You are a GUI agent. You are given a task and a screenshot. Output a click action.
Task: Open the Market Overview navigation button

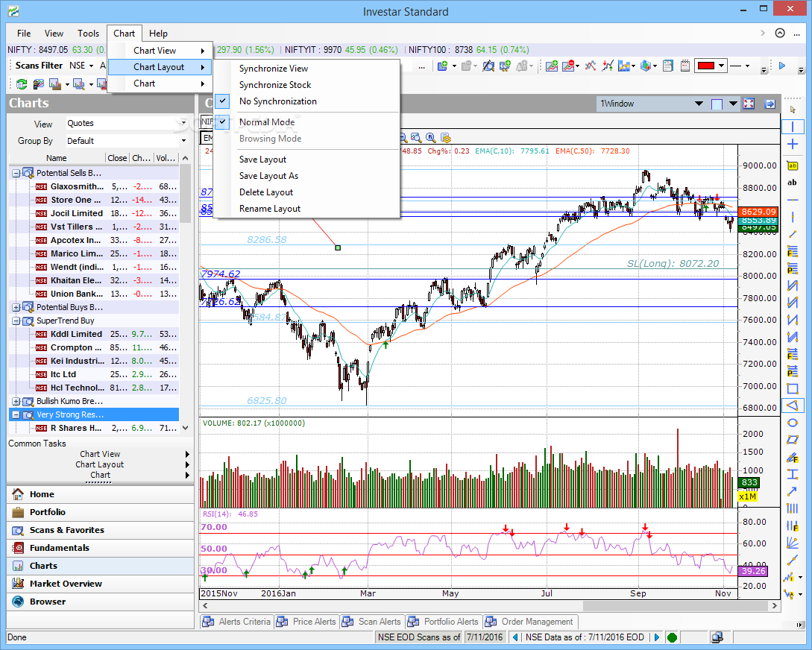pos(66,584)
